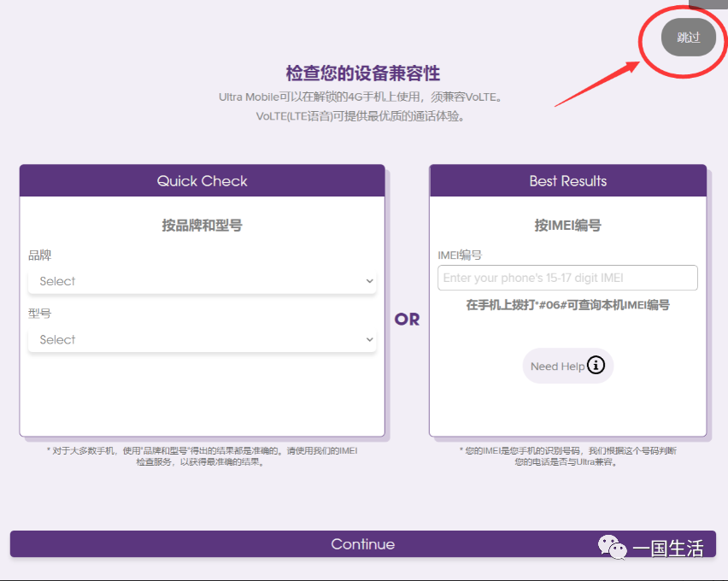The image size is (728, 581).
Task: Click the *#06# IMEI lookup hint text
Action: click(568, 305)
